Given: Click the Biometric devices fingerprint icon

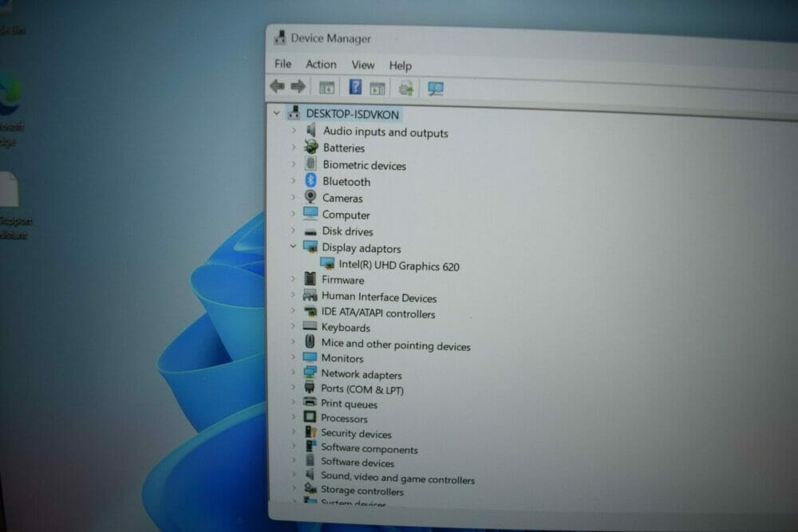Looking at the screenshot, I should (x=310, y=164).
